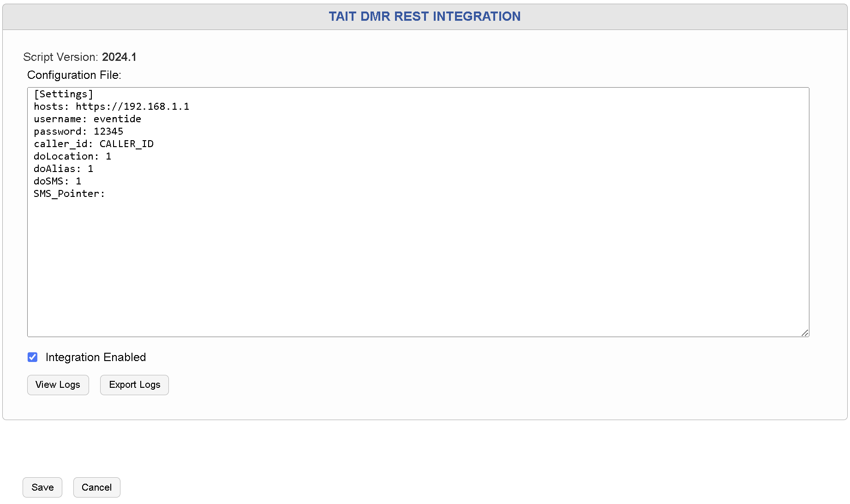850x504 pixels.
Task: Click the Configuration File label
Action: (x=74, y=75)
